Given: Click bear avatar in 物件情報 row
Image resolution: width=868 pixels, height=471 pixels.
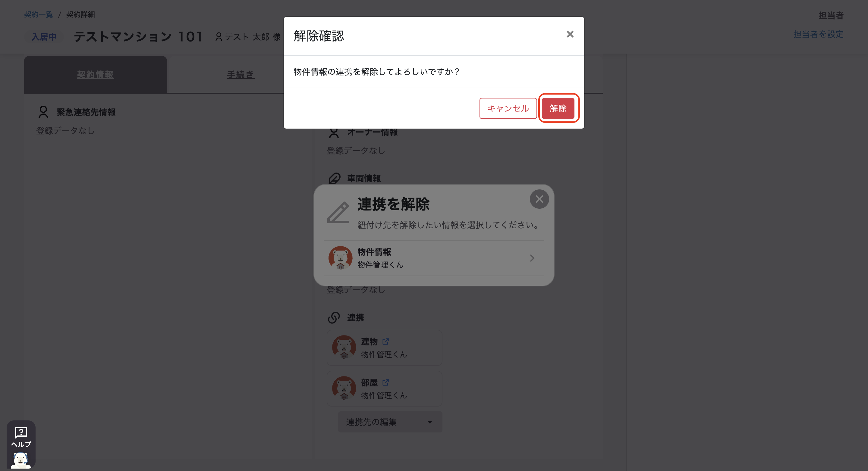Looking at the screenshot, I should (x=340, y=258).
